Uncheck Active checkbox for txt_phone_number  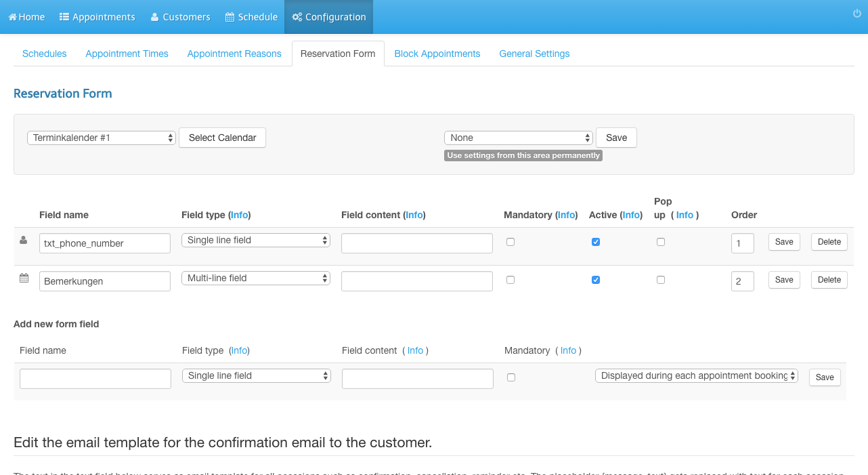click(596, 242)
